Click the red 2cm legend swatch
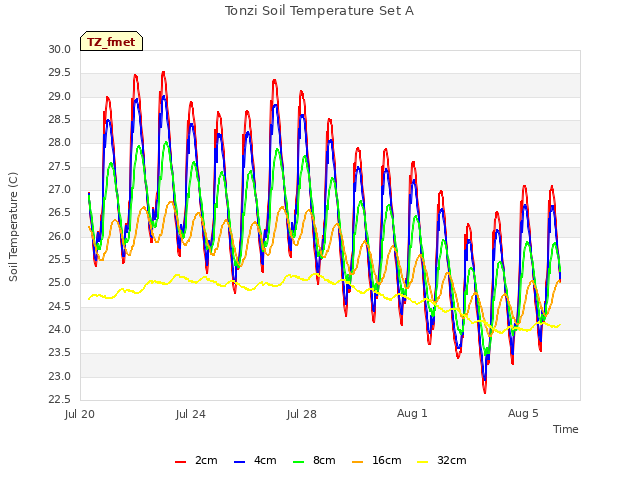The image size is (640, 480). (180, 462)
